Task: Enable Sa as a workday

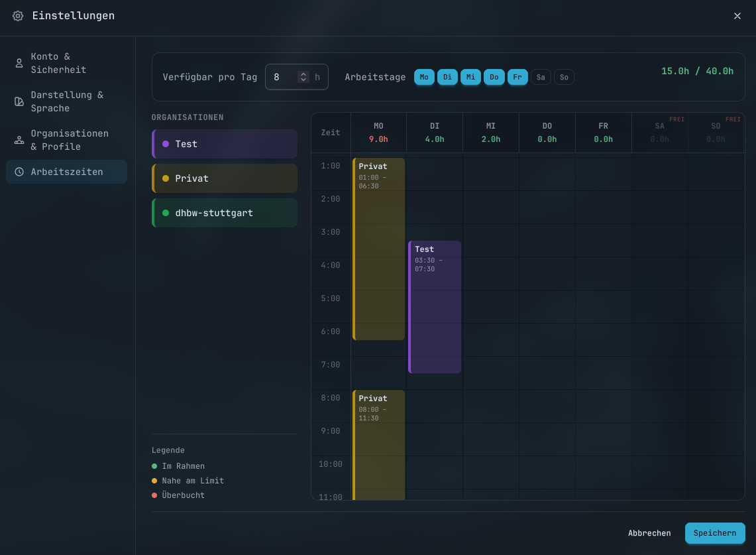Action: (541, 77)
